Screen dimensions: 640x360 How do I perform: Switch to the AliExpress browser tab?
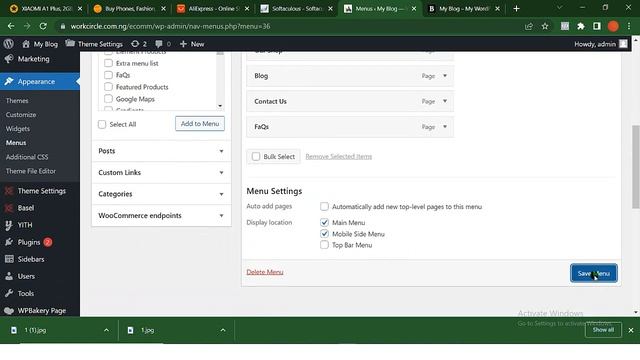[x=213, y=8]
